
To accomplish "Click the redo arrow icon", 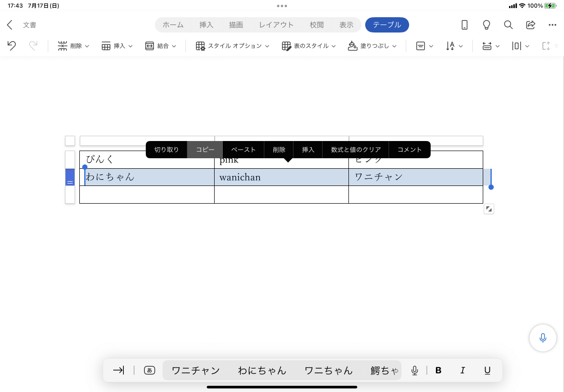I will (33, 46).
